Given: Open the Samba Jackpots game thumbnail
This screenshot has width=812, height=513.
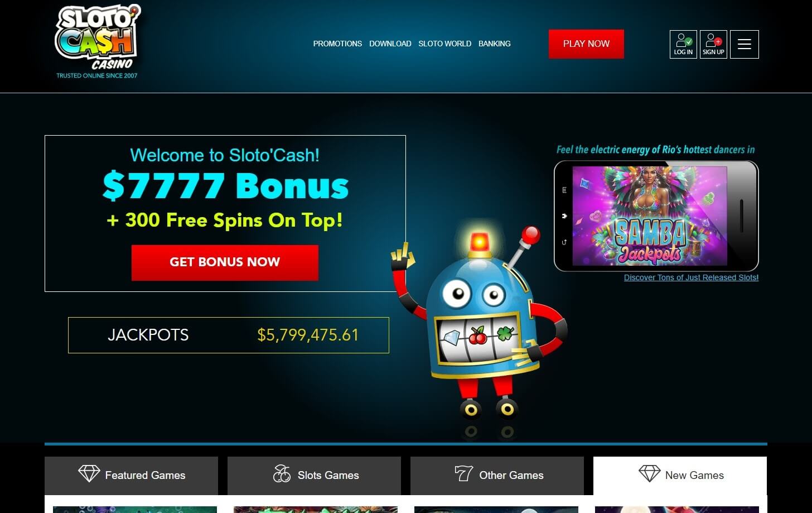Looking at the screenshot, I should pyautogui.click(x=650, y=215).
